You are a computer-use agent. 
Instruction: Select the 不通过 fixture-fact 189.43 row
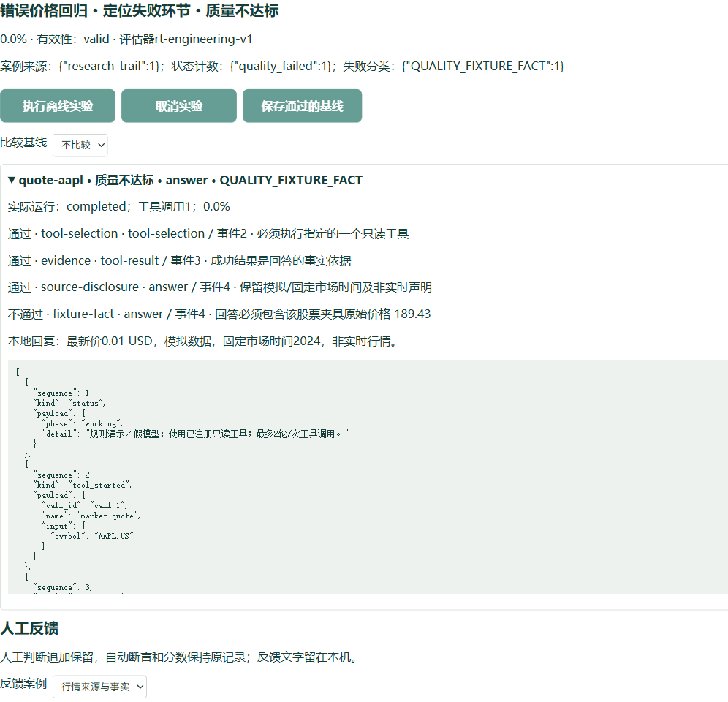click(x=219, y=314)
